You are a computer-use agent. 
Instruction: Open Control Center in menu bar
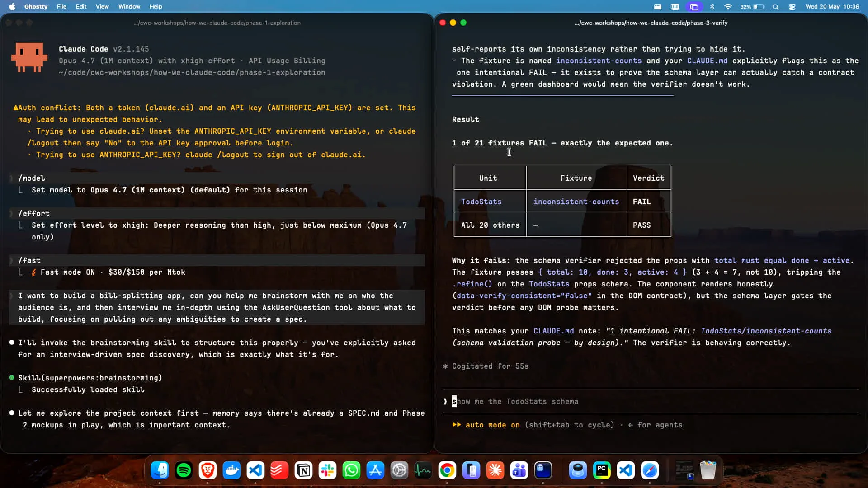792,7
